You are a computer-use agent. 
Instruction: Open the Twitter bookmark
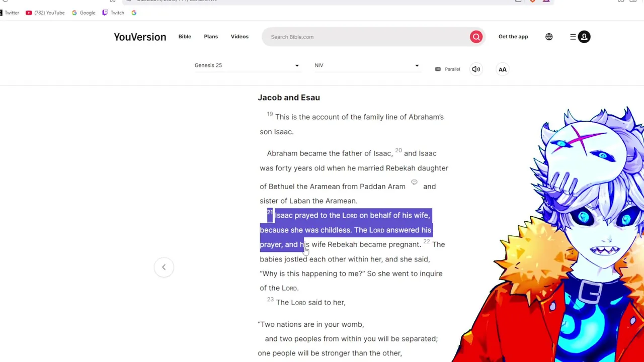(10, 13)
